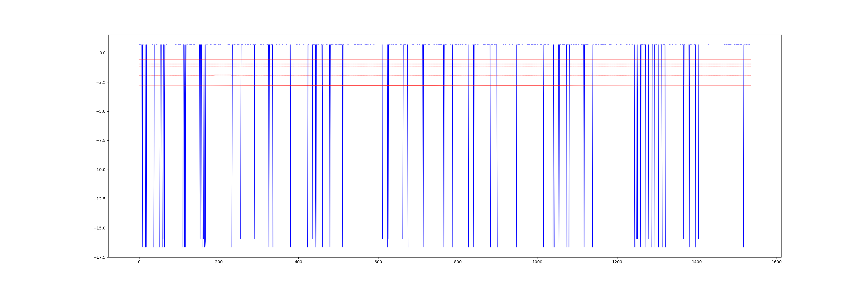The image size is (868, 289).
Task: Click the x-axis tick label 0
Action: click(139, 262)
